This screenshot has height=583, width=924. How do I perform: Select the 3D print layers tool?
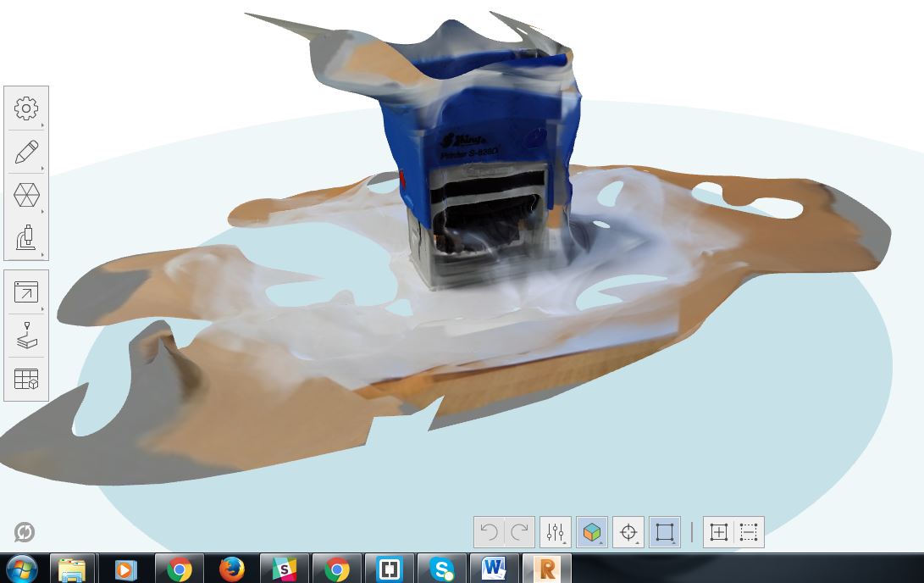coord(26,336)
